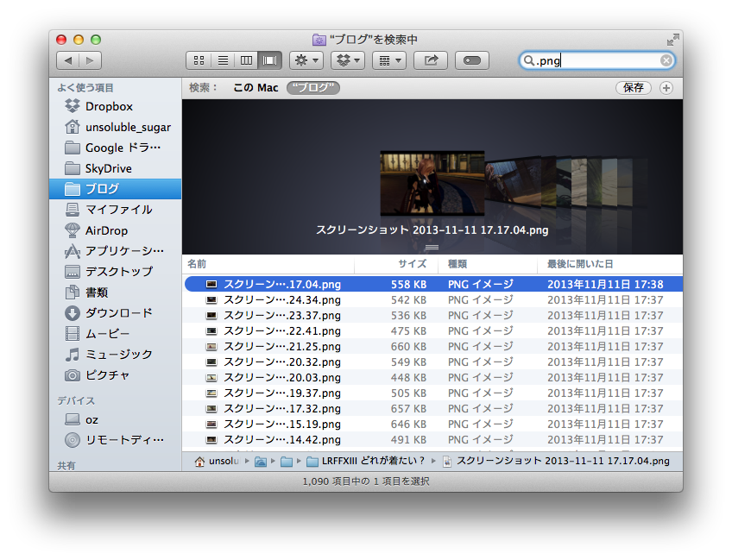
Task: Switch to icon view in the toolbar
Action: tap(198, 60)
